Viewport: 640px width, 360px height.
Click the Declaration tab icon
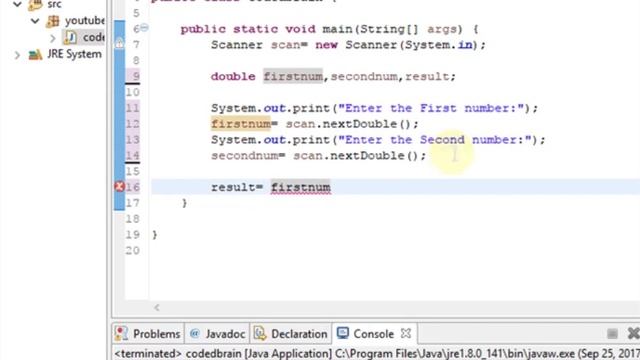[x=260, y=333]
